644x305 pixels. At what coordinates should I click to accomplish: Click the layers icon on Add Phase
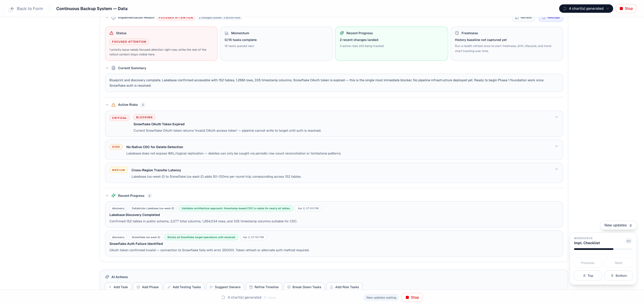[138, 287]
